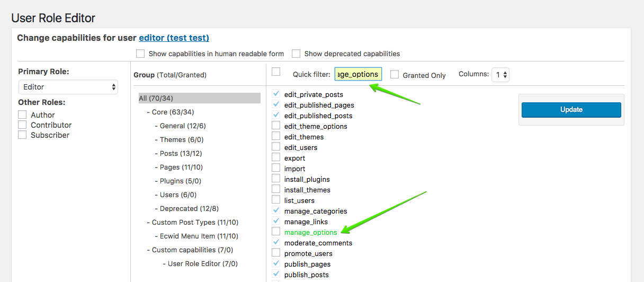Click the Update button
The height and width of the screenshot is (282, 644).
tap(571, 110)
